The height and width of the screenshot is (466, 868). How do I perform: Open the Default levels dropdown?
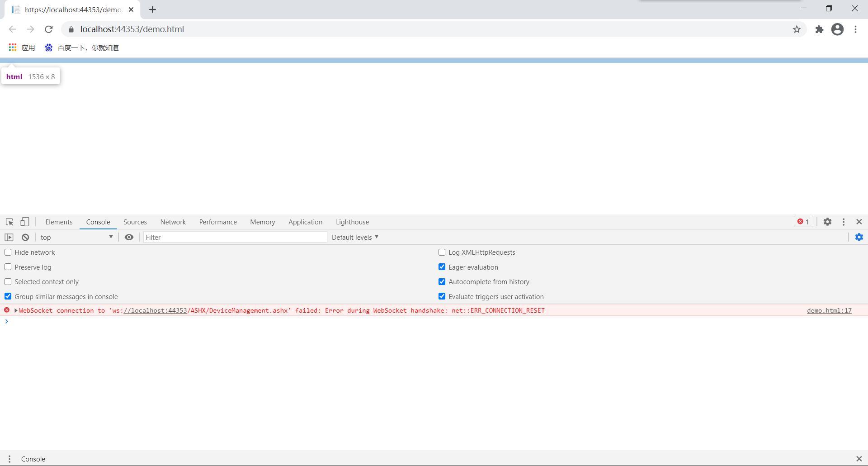tap(355, 237)
